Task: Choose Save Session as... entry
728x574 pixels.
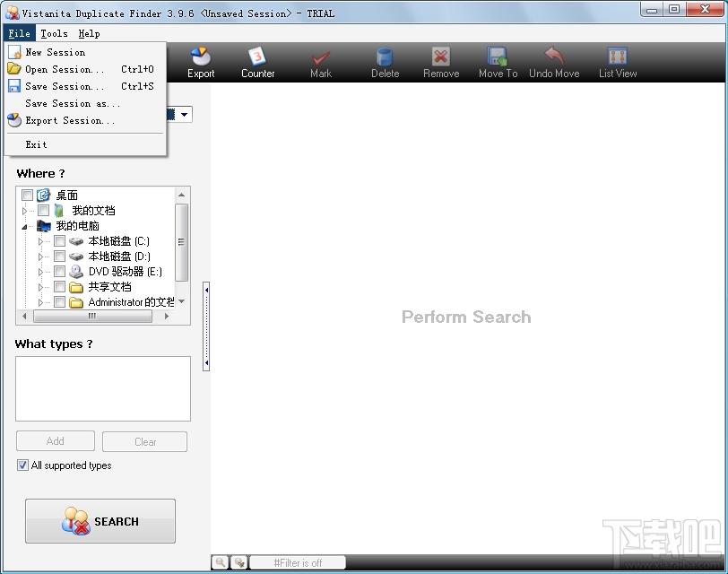Action: pyautogui.click(x=85, y=103)
